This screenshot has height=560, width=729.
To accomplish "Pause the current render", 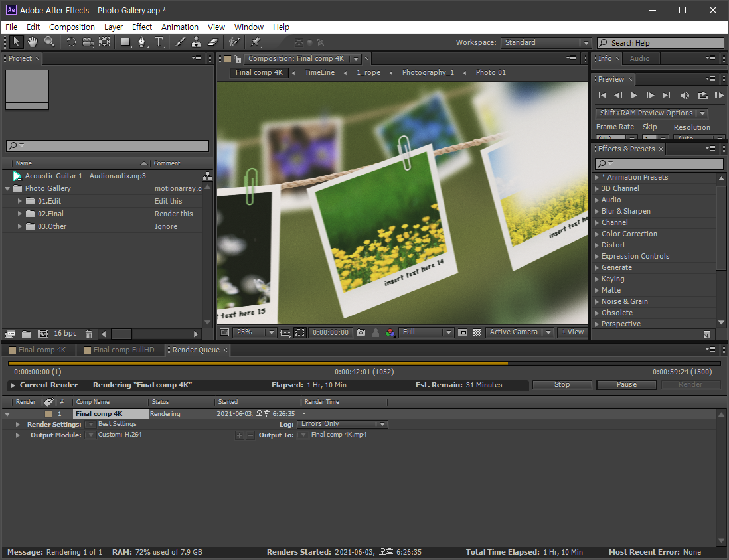I will (626, 384).
